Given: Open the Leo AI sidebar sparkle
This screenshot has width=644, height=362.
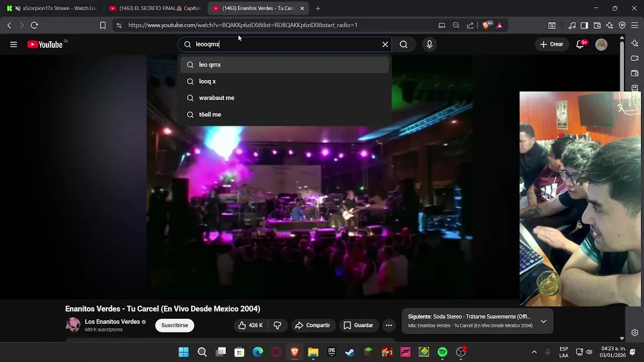Looking at the screenshot, I should coord(635,43).
